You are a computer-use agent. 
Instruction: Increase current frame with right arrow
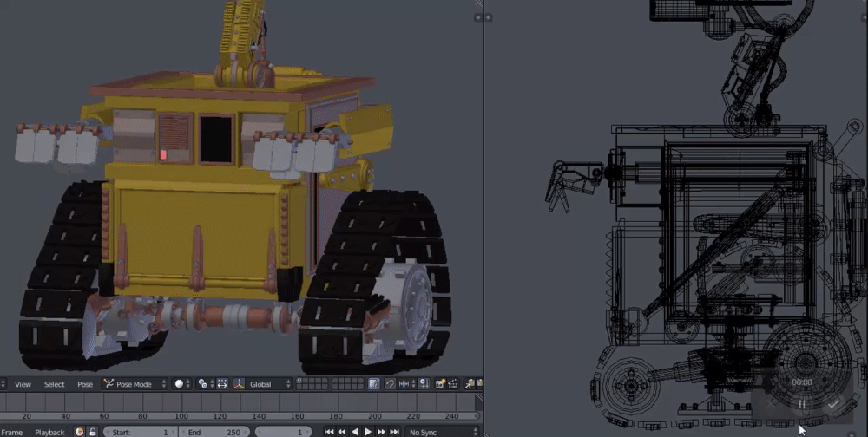307,432
